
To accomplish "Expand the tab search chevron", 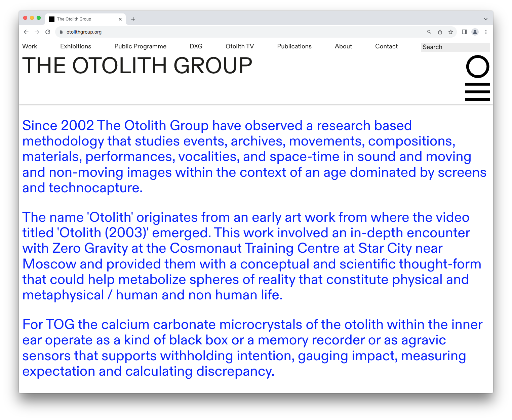I will 485,19.
